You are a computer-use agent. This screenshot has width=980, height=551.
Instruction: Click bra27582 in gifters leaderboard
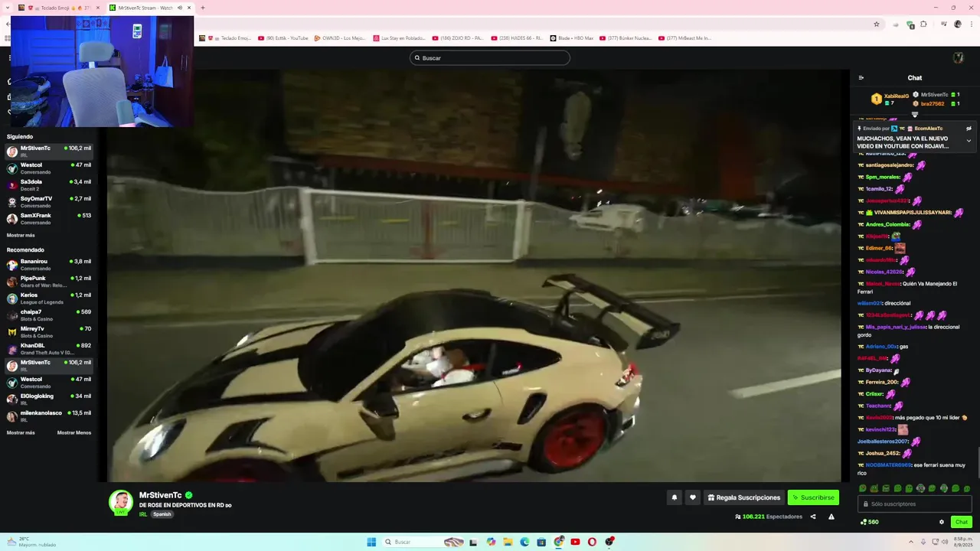(x=933, y=103)
